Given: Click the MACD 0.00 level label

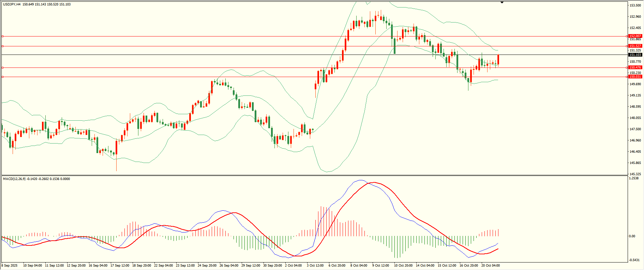Looking at the screenshot, I should tap(632, 236).
